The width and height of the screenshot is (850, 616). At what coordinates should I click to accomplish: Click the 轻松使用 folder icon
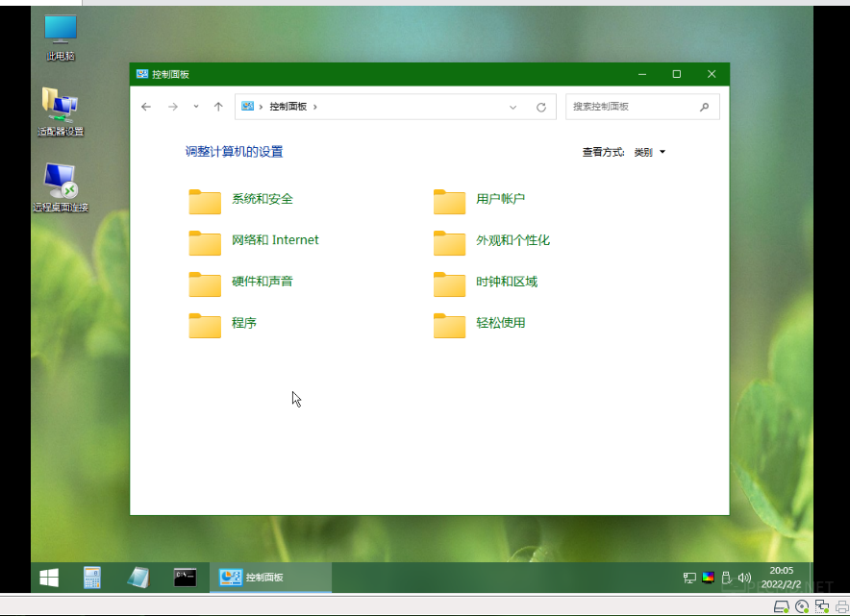pyautogui.click(x=449, y=325)
